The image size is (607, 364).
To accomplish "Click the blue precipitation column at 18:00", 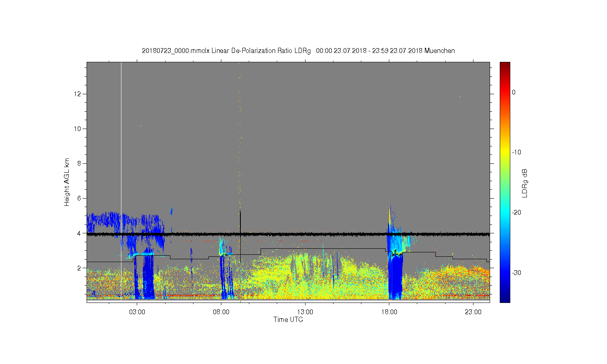I will [395, 277].
